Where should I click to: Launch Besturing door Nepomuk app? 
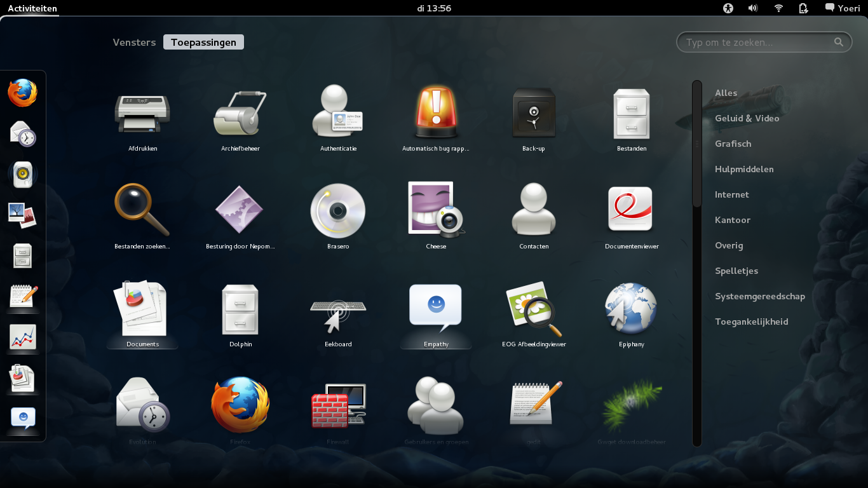(240, 217)
